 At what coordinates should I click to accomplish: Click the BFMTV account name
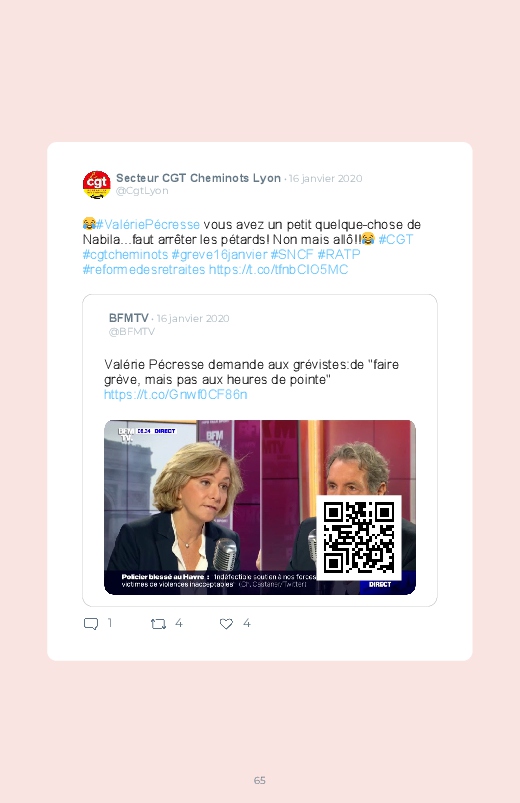[x=129, y=318]
